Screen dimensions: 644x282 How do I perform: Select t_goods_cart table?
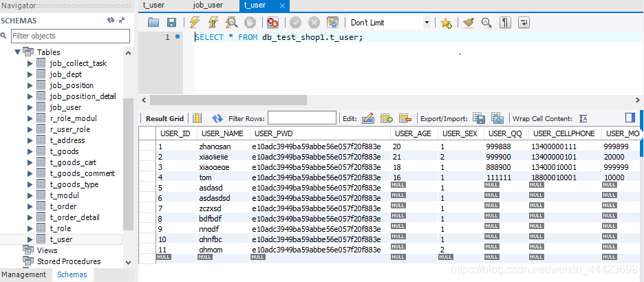pyautogui.click(x=73, y=162)
